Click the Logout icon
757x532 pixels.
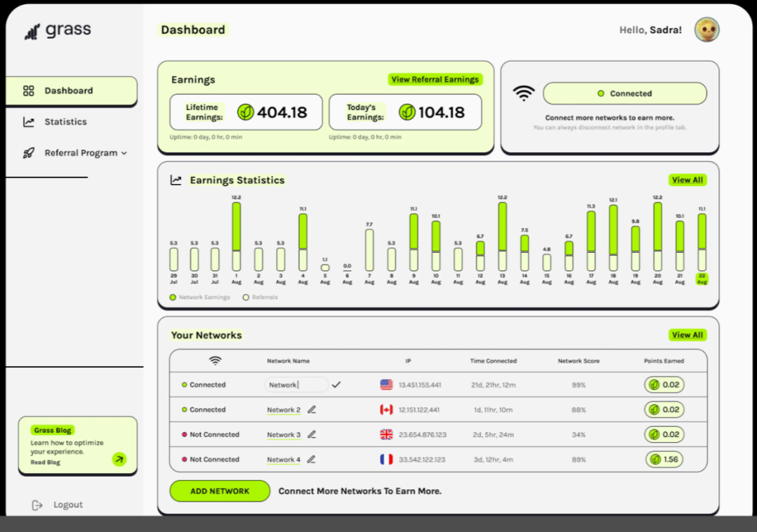[37, 505]
